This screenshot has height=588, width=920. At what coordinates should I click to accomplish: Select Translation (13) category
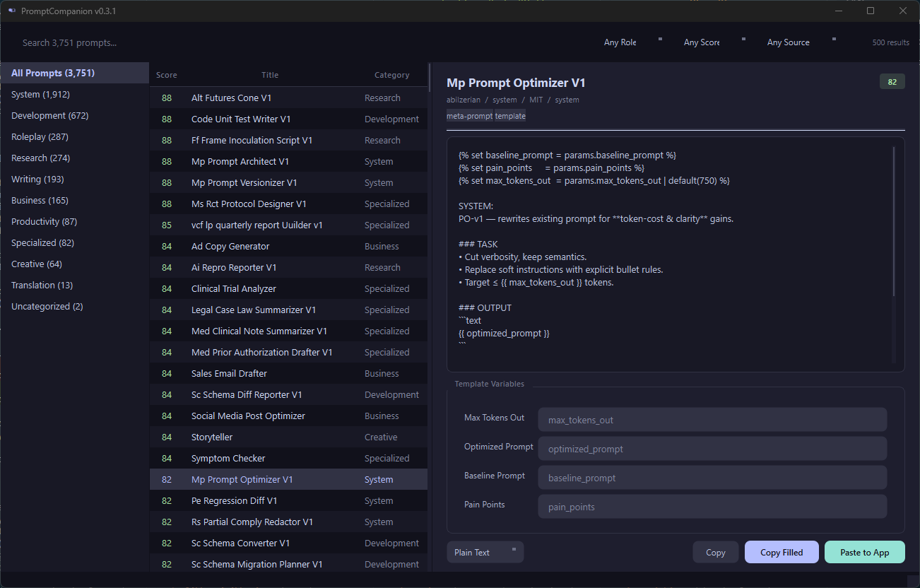coord(74,285)
